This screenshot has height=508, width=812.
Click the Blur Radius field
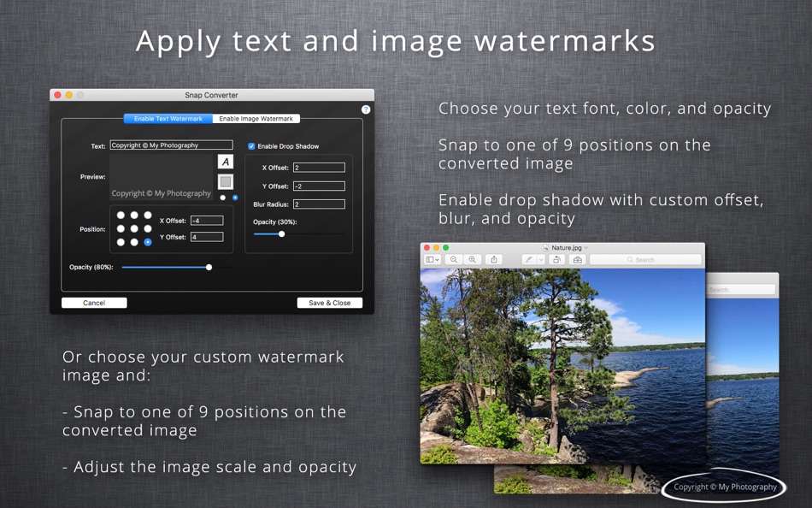point(319,204)
